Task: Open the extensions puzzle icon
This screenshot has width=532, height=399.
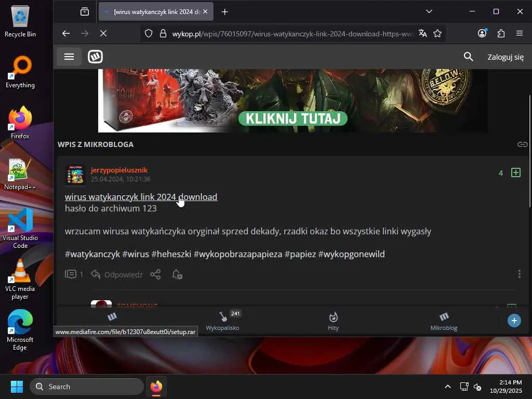Action: pos(501,33)
